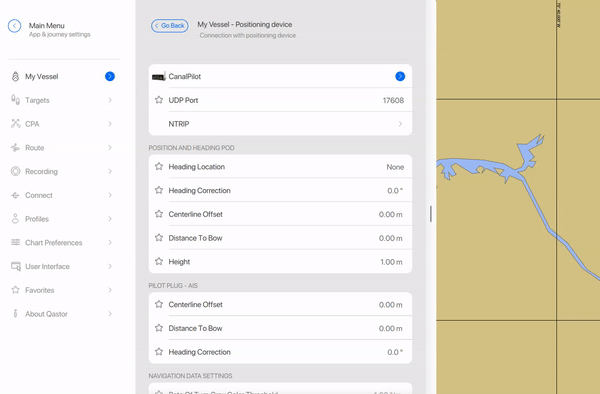Image resolution: width=600 pixels, height=394 pixels.
Task: Expand the Favorites chevron
Action: [x=110, y=290]
